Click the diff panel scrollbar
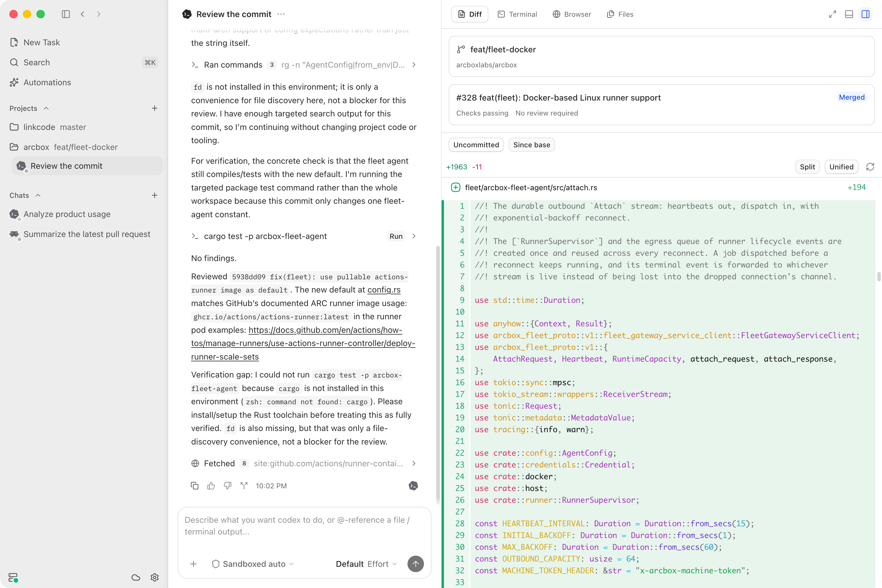Screen dimensions: 882x588 [879, 276]
